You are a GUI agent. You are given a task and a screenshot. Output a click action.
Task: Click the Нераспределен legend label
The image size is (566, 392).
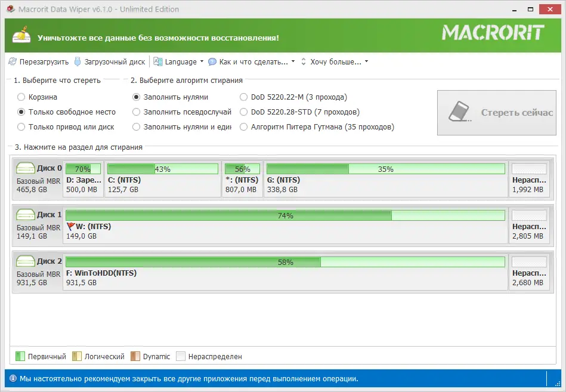[217, 356]
